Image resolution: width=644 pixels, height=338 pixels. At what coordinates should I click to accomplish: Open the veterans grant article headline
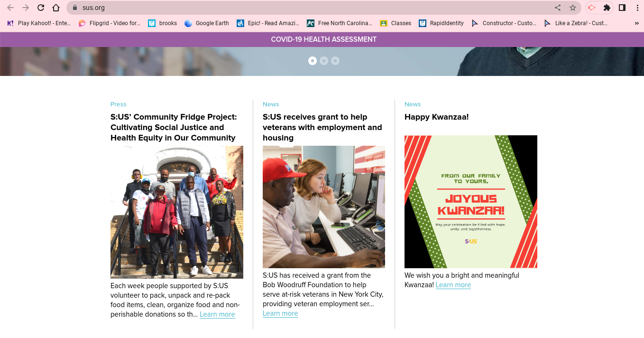click(322, 127)
